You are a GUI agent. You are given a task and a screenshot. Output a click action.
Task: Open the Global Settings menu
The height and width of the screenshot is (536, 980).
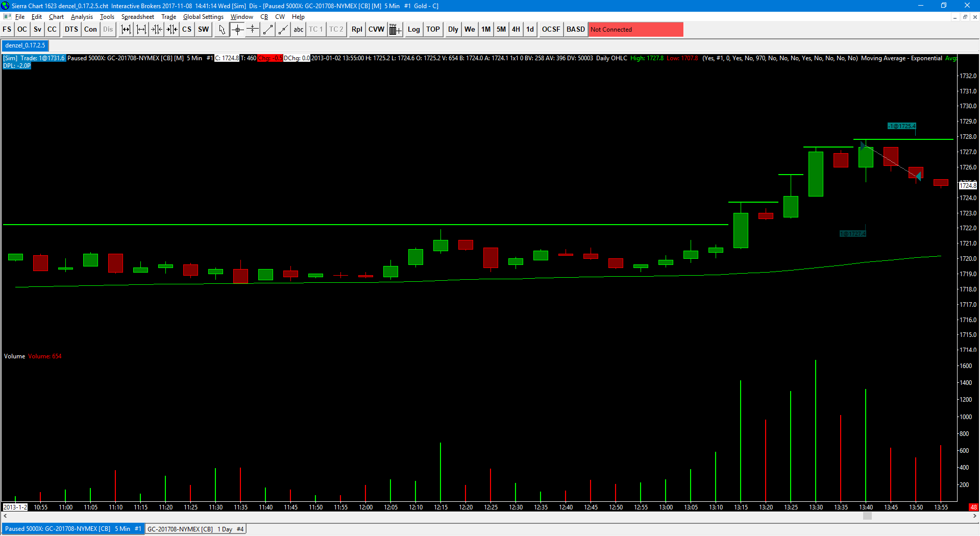click(203, 17)
